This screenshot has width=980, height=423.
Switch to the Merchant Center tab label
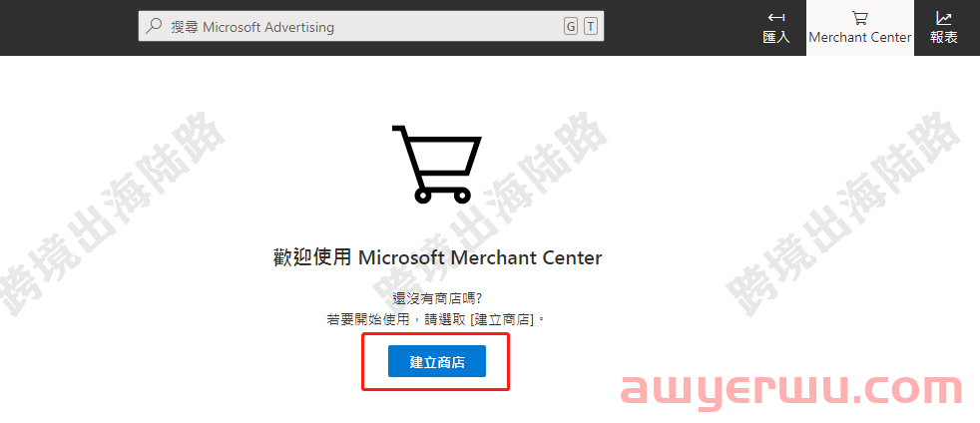tap(860, 38)
